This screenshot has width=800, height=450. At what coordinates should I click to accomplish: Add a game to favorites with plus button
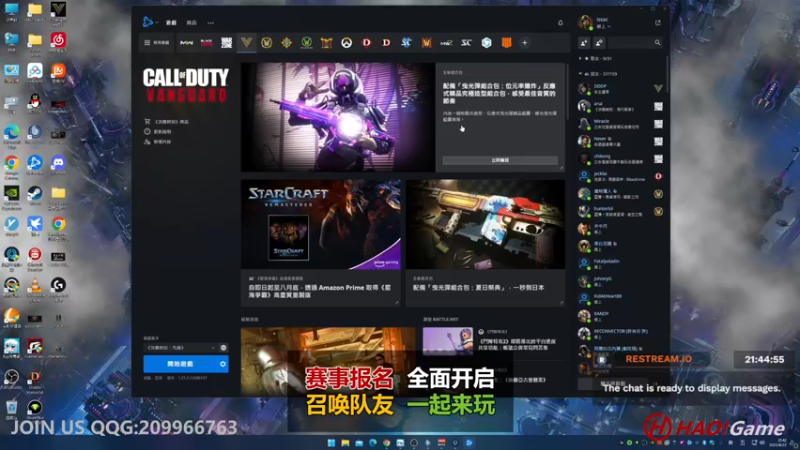524,43
